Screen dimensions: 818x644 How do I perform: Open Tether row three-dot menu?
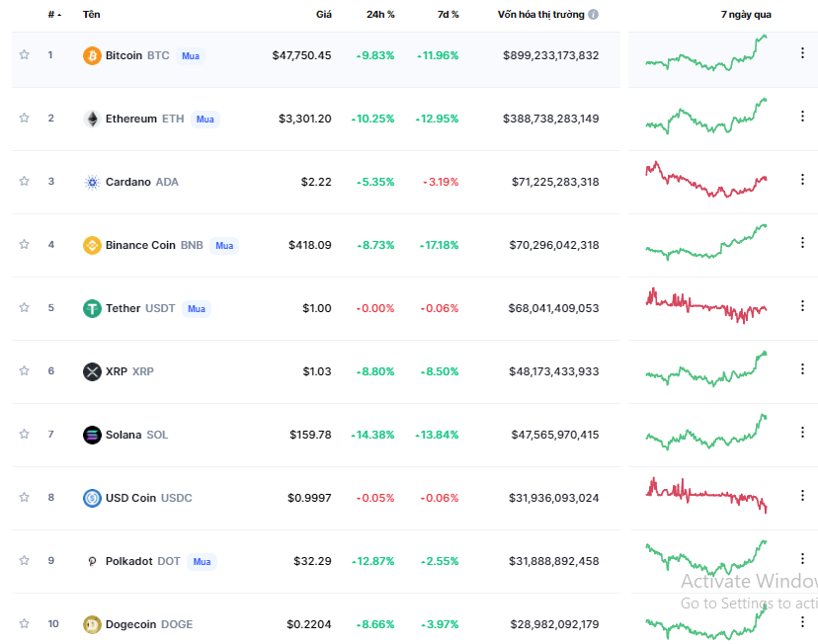pyautogui.click(x=802, y=305)
